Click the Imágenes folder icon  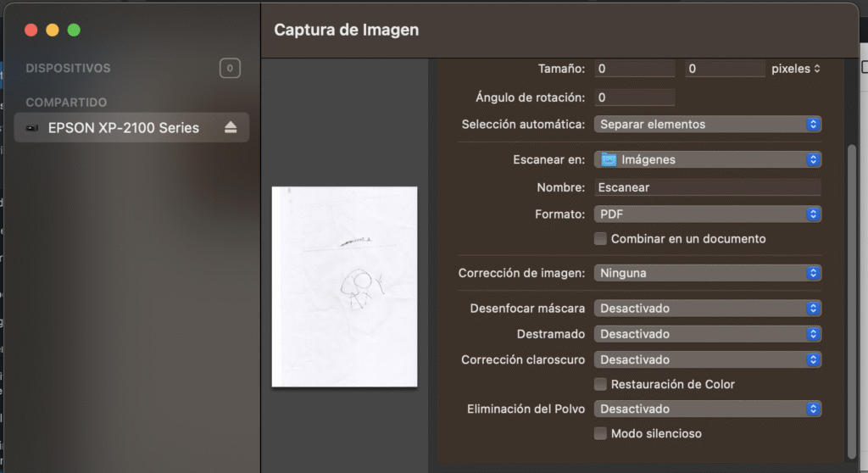click(609, 159)
